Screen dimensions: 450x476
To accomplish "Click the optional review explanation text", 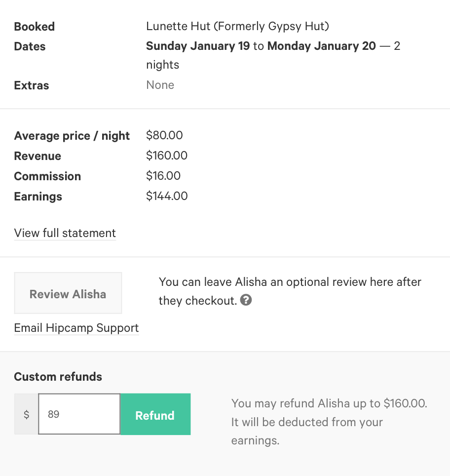I will pos(290,291).
